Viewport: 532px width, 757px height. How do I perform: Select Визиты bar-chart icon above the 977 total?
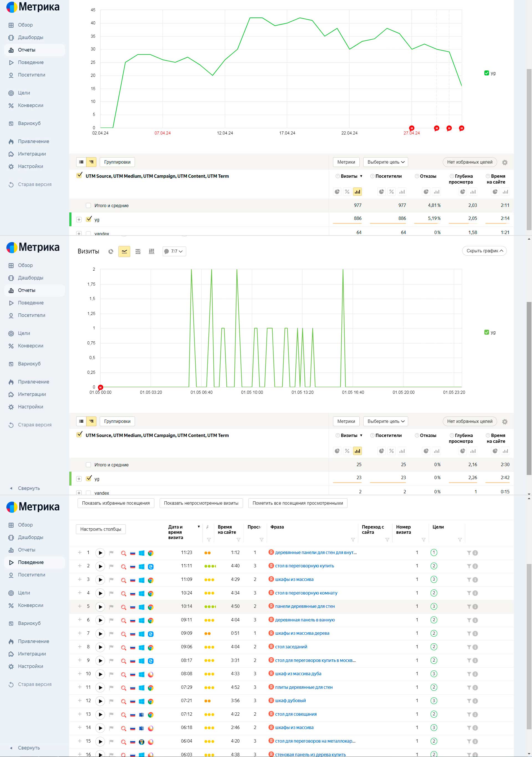tap(357, 192)
